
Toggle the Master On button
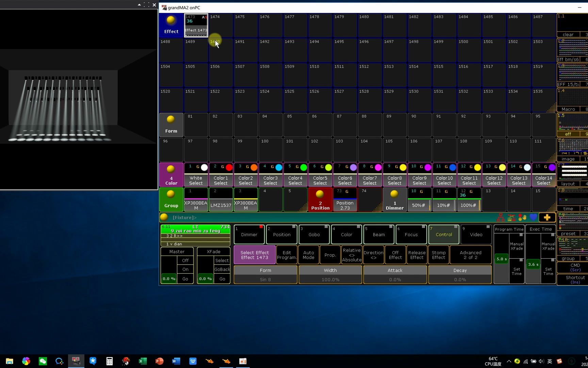pyautogui.click(x=185, y=269)
